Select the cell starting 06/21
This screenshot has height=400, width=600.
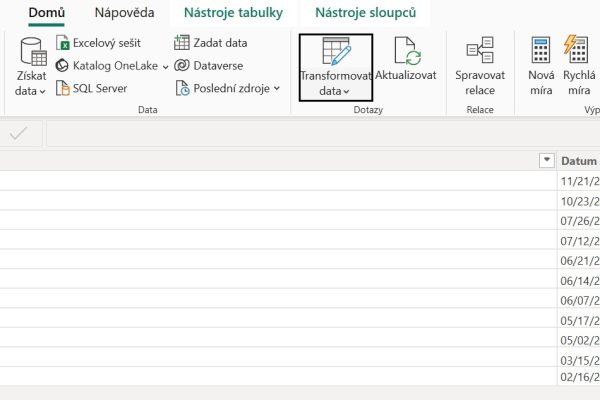tap(579, 261)
